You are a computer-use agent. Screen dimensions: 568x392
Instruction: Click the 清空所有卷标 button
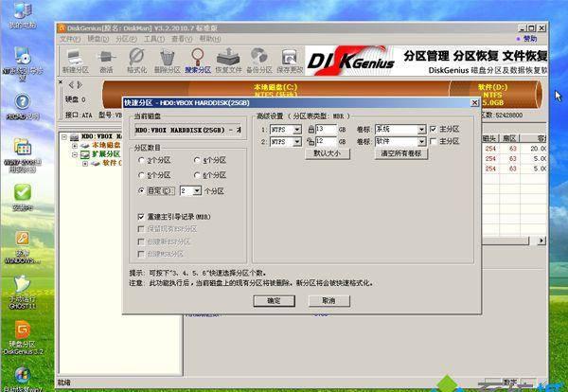coord(401,153)
